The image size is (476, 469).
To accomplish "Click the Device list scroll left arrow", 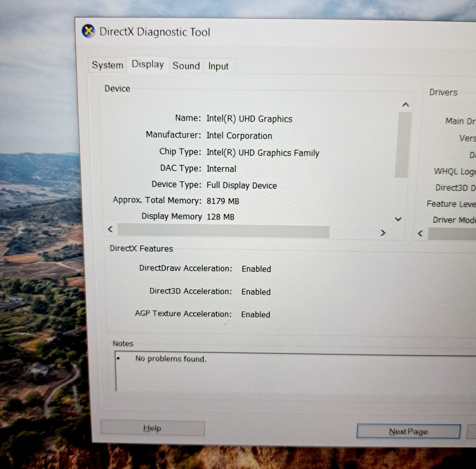I will [x=110, y=229].
